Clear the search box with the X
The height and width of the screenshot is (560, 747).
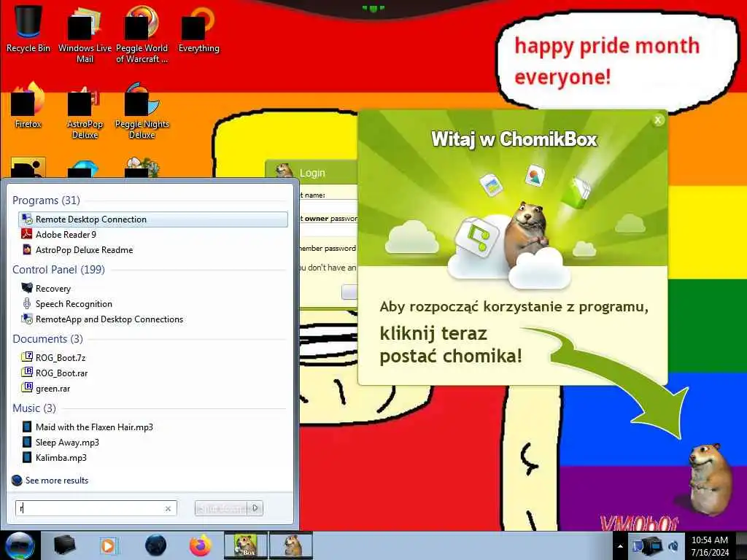168,508
